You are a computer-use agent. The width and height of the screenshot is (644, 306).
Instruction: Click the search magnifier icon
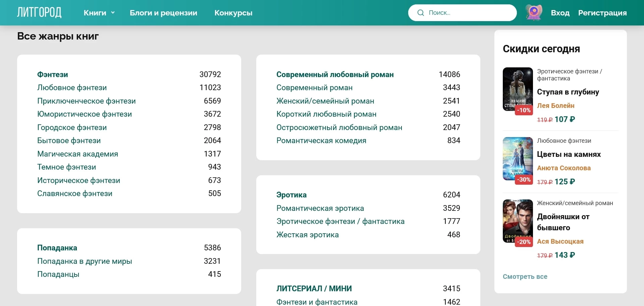coord(420,12)
